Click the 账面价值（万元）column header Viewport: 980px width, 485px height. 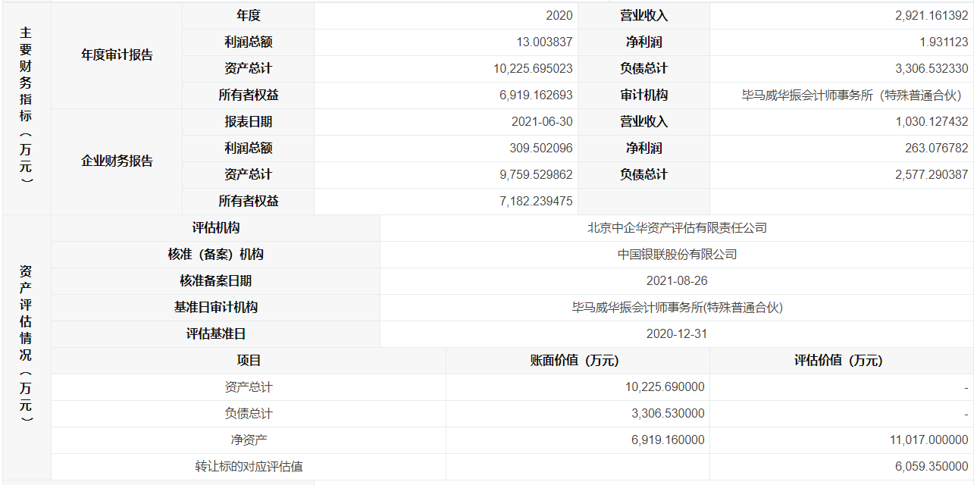coord(578,361)
